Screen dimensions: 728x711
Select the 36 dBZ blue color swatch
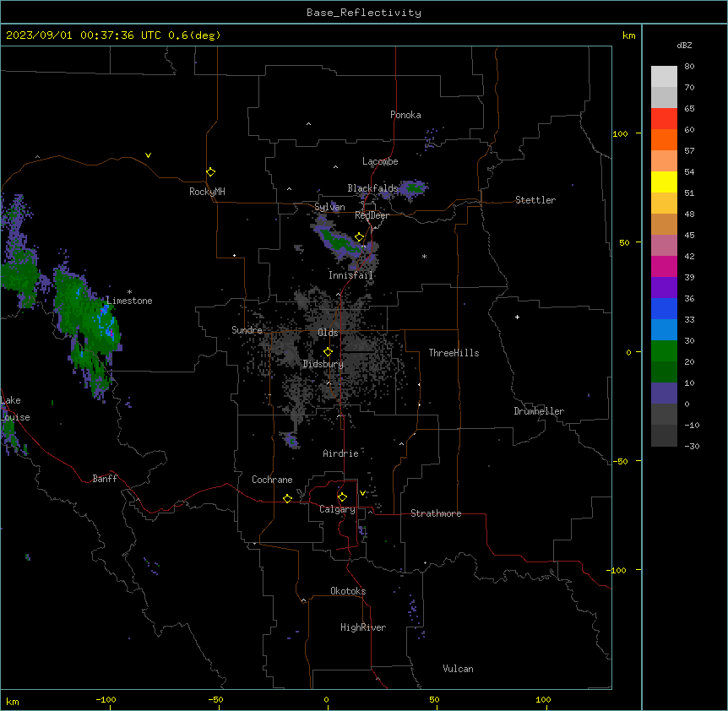(664, 308)
